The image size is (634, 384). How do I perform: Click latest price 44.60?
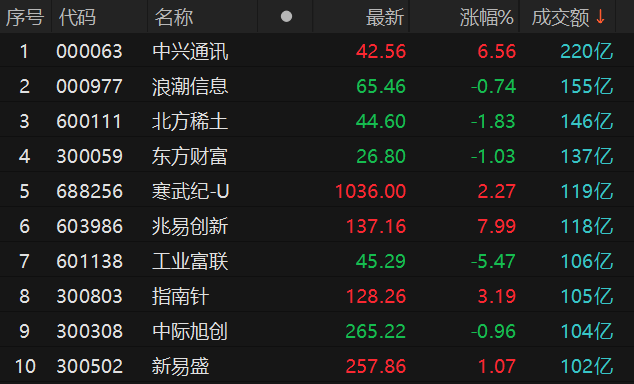pos(381,122)
